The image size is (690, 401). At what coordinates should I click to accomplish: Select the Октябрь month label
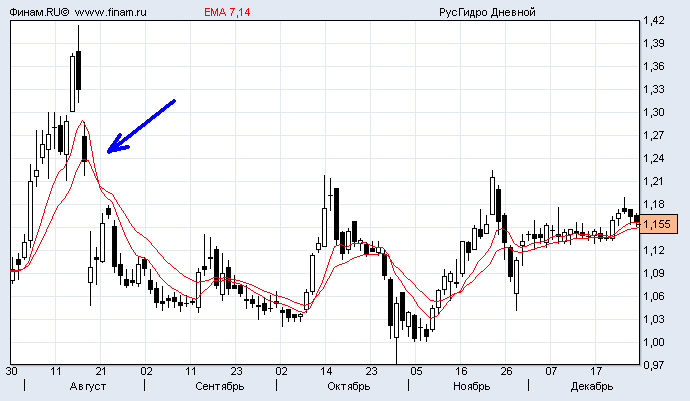(349, 386)
